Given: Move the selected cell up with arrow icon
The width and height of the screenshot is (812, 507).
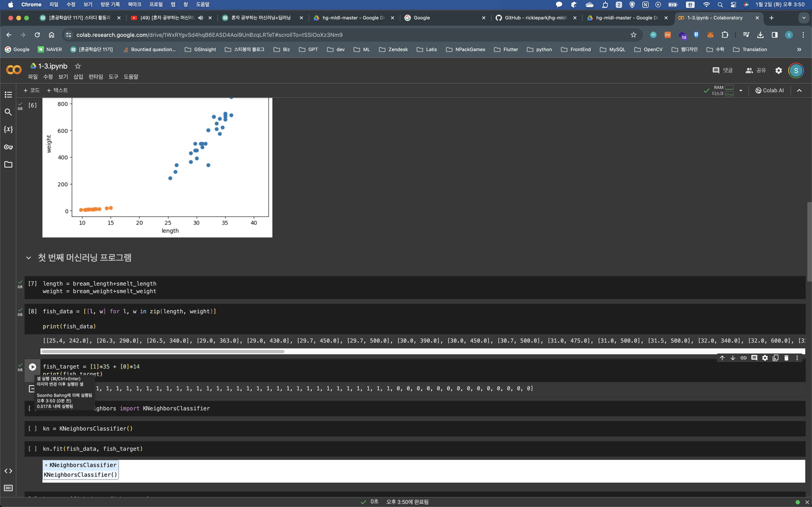Looking at the screenshot, I should click(722, 358).
